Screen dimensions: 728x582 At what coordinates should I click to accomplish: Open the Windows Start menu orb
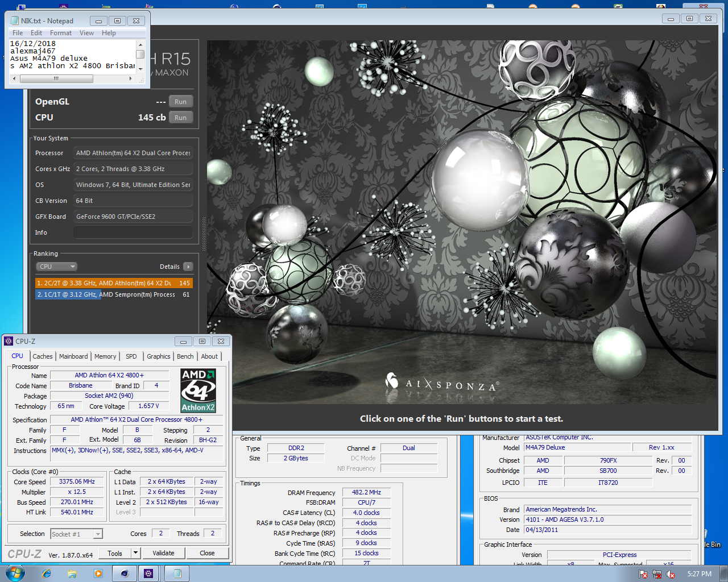coord(14,573)
